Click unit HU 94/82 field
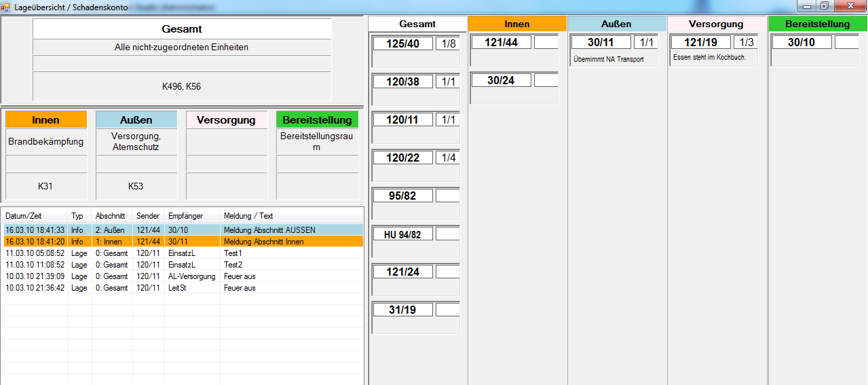Viewport: 868px width, 385px height. 403,234
